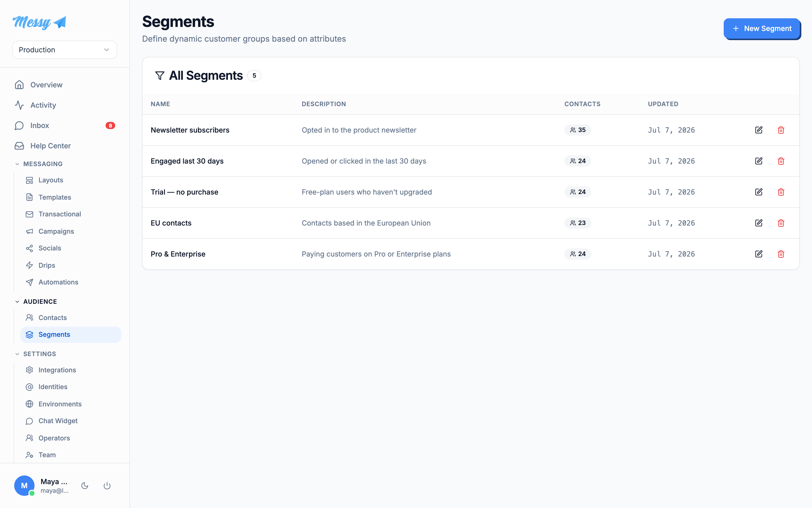Delete the EU contacts segment
This screenshot has height=508, width=812.
click(781, 223)
